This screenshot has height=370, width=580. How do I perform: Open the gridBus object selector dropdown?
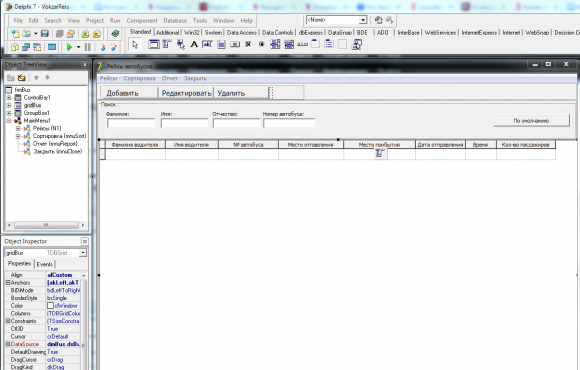point(83,253)
